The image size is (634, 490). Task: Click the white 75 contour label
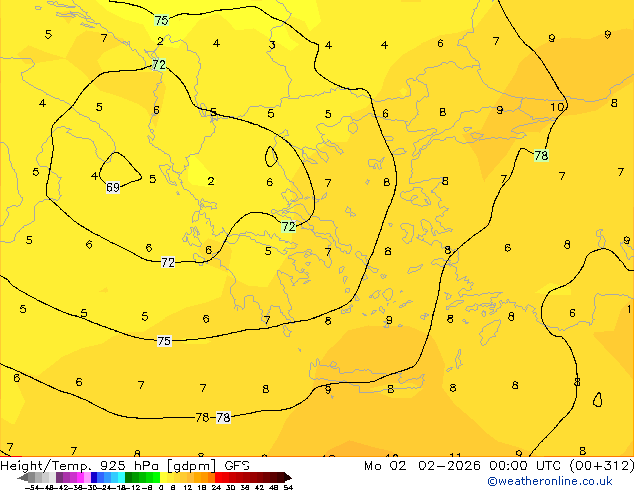(164, 341)
